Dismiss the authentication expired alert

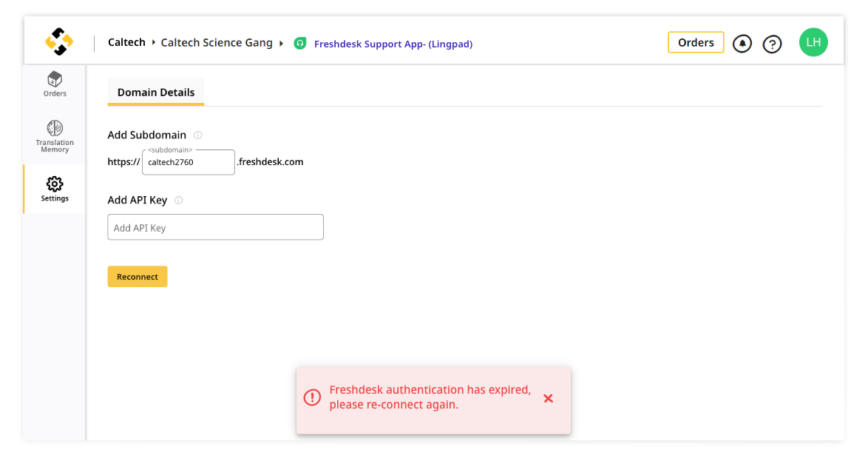548,398
